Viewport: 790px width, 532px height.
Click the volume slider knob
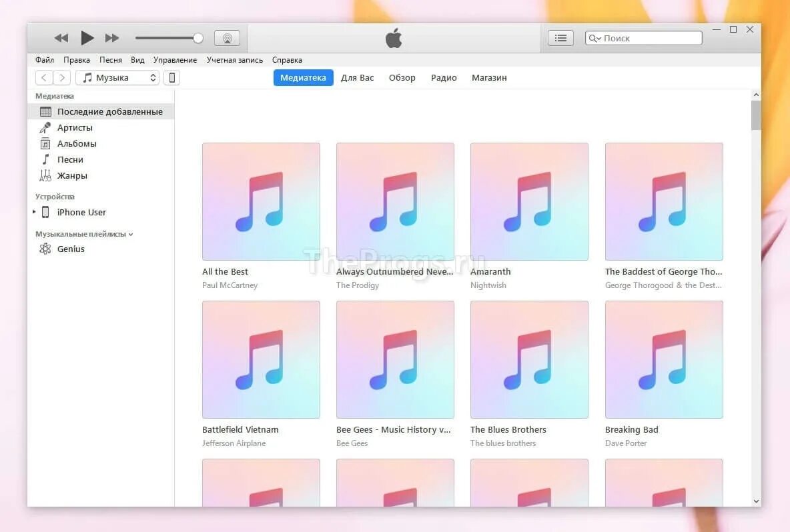click(198, 38)
